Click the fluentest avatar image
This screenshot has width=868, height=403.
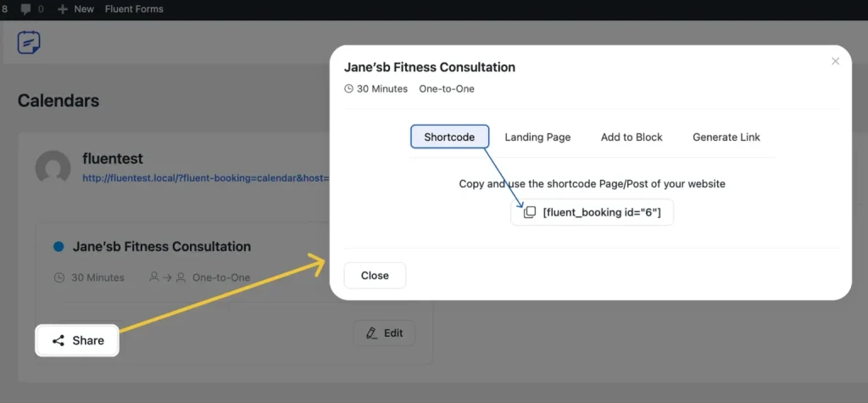click(53, 167)
